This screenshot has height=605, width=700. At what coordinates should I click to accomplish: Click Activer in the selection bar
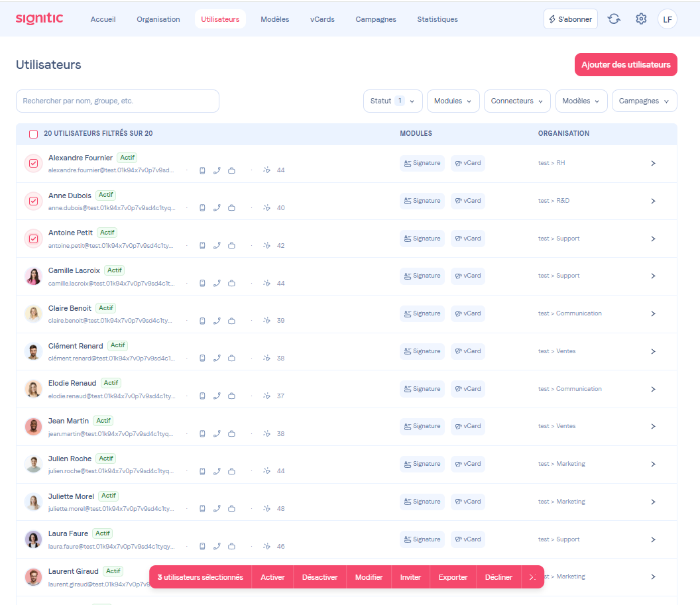click(272, 577)
